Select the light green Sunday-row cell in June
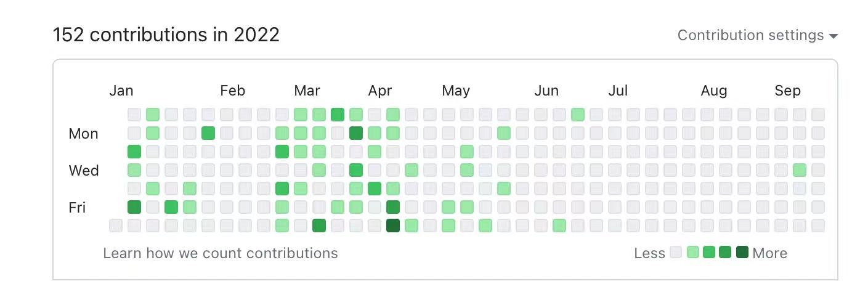 [x=578, y=115]
